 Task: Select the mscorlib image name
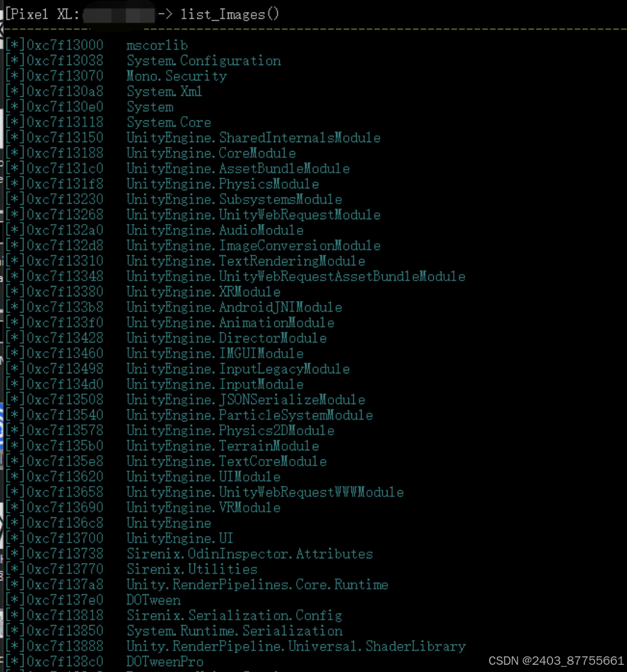tap(157, 45)
